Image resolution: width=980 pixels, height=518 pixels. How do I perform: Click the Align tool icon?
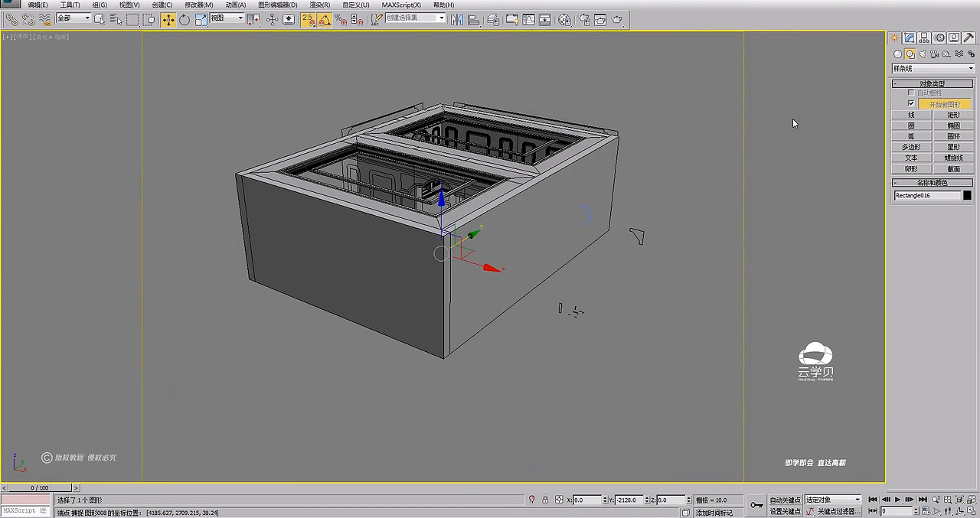pos(474,19)
